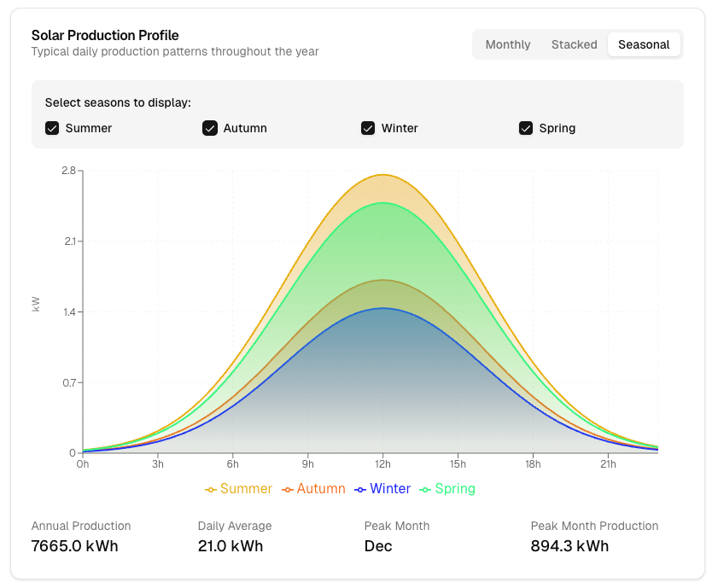Click the Annual Production value 7665.0 kWh

(74, 546)
